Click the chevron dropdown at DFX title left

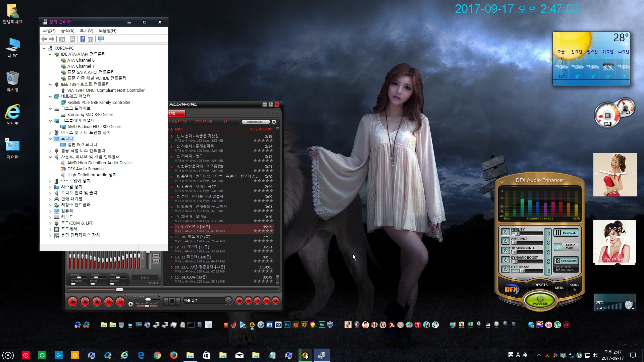[x=501, y=182]
